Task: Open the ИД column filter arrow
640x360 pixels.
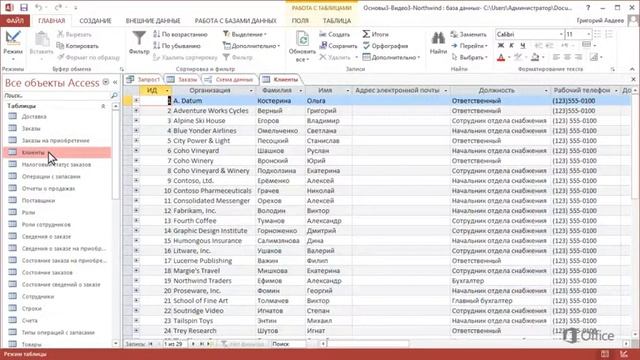Action: click(167, 91)
